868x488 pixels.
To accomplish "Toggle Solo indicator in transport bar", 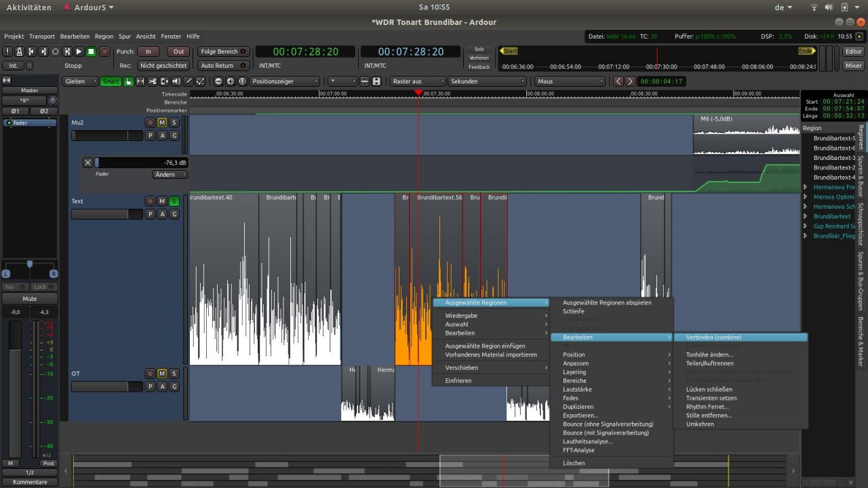I will click(479, 49).
